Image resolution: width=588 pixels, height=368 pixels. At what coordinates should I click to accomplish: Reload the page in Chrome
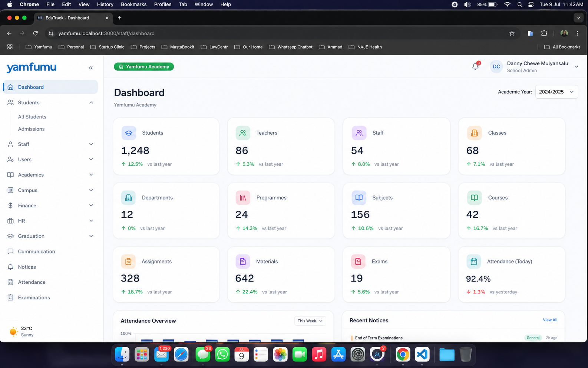pyautogui.click(x=36, y=33)
